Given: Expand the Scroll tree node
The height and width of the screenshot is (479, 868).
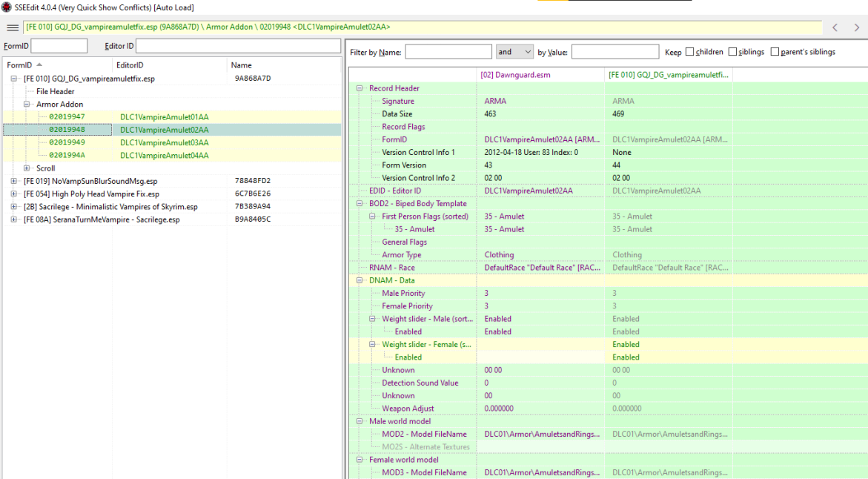Looking at the screenshot, I should click(x=27, y=168).
